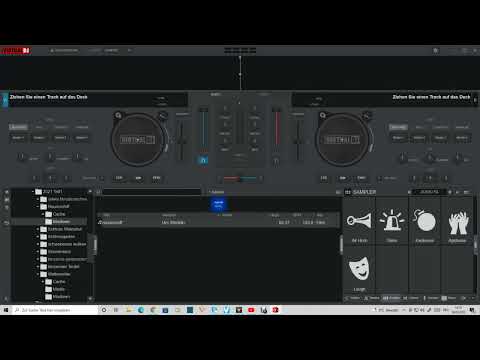Viewport: 480px width, 360px height.
Task: Open Edge browser from the taskbar
Action: [x=141, y=310]
